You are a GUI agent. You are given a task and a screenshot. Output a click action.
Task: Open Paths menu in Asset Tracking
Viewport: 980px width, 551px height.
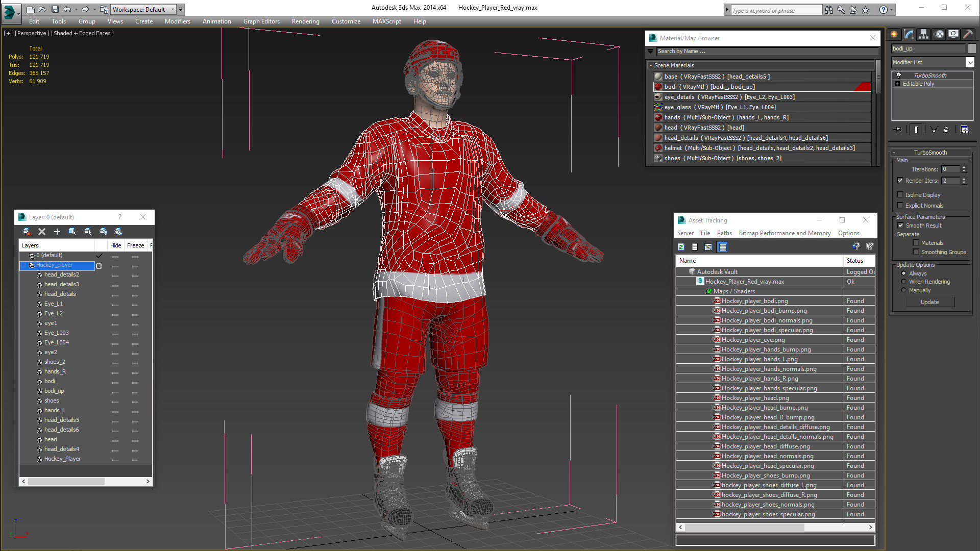(724, 233)
